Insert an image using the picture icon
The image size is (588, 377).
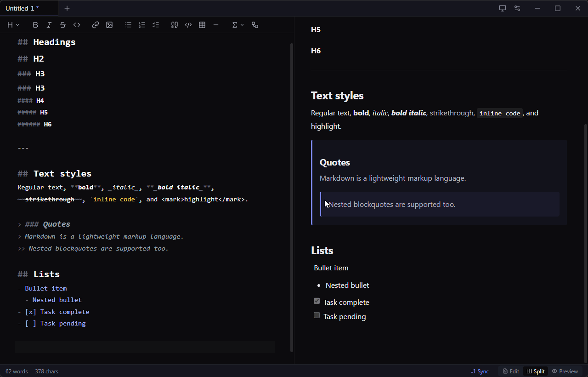click(x=109, y=25)
